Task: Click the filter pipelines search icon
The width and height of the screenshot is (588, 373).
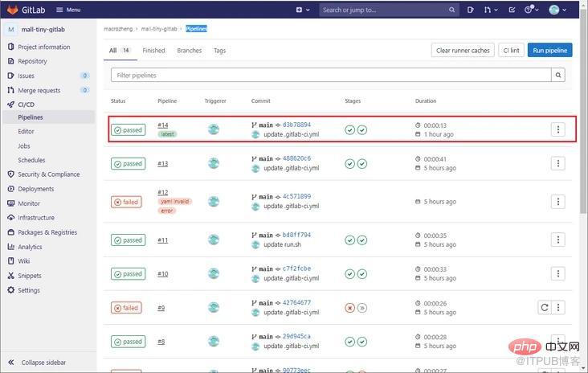Action: [558, 75]
